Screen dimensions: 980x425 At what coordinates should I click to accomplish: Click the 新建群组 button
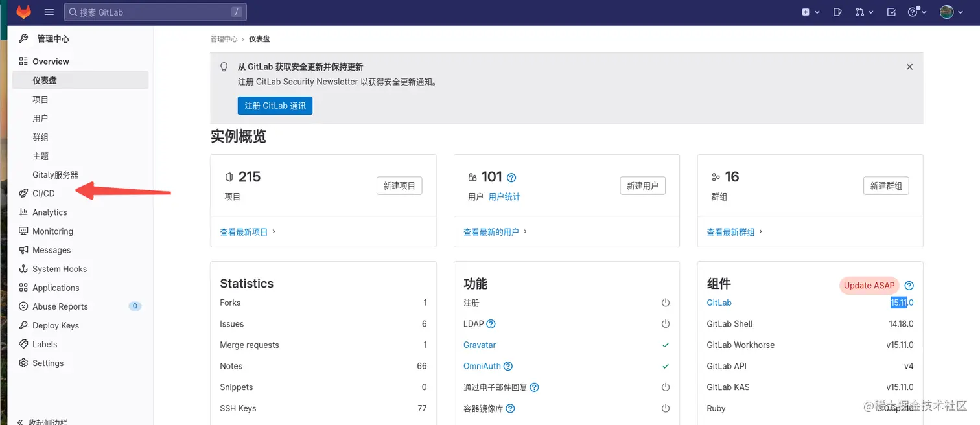[x=886, y=185]
